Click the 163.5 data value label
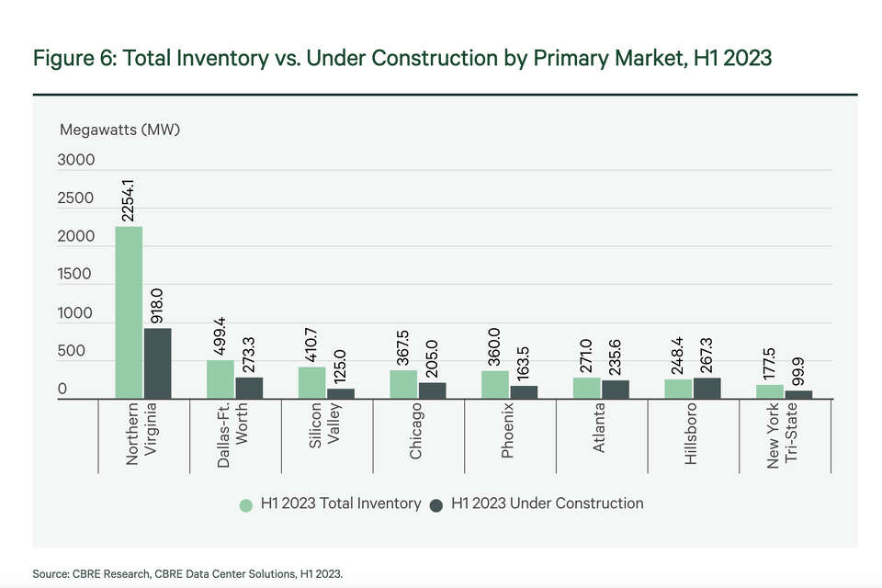Screen dimensions: 882x588 click(x=523, y=364)
